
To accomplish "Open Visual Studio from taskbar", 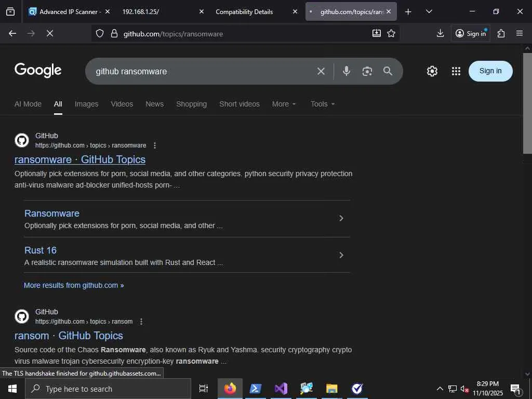I will [281, 389].
